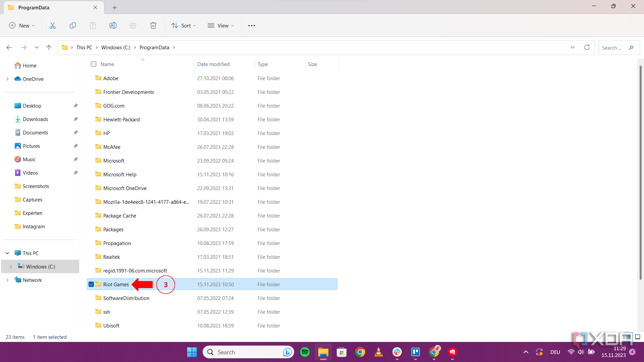Switch to details view layout icon
644x362 pixels.
(628, 337)
